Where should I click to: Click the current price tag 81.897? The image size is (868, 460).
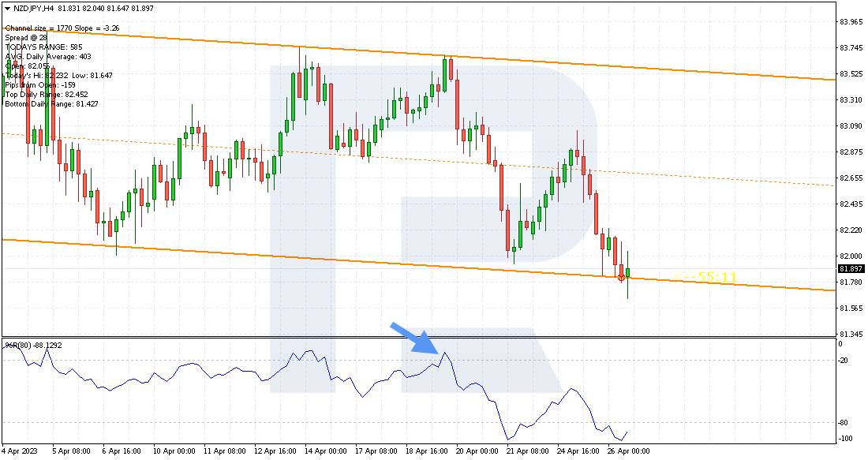851,269
